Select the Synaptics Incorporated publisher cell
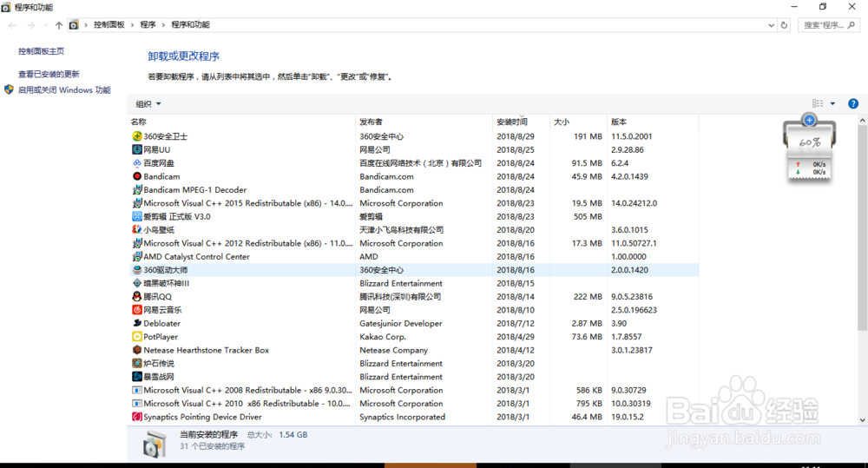Viewport: 868px width, 468px height. [402, 417]
